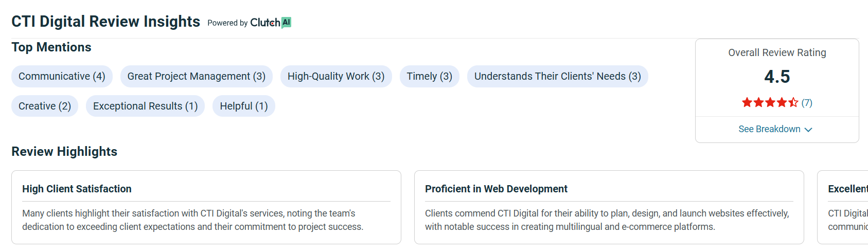Open Proficient in Web Development card
This screenshot has height=252, width=868.
609,207
